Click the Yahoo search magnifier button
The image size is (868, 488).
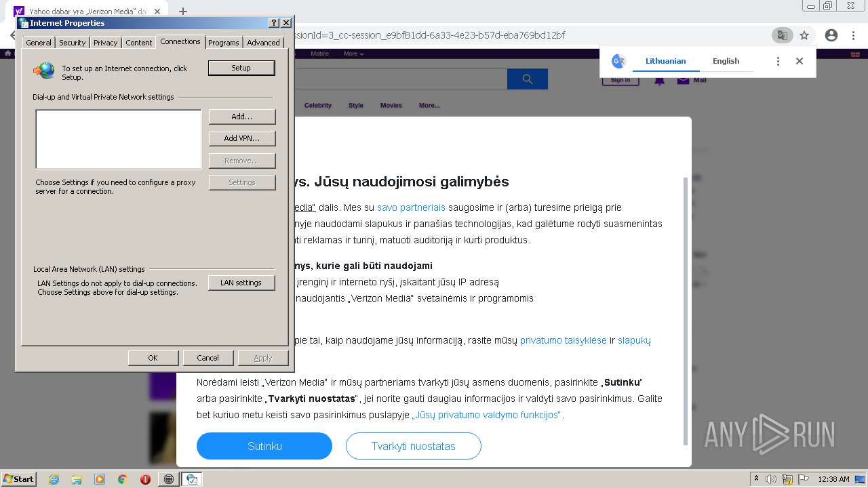528,79
